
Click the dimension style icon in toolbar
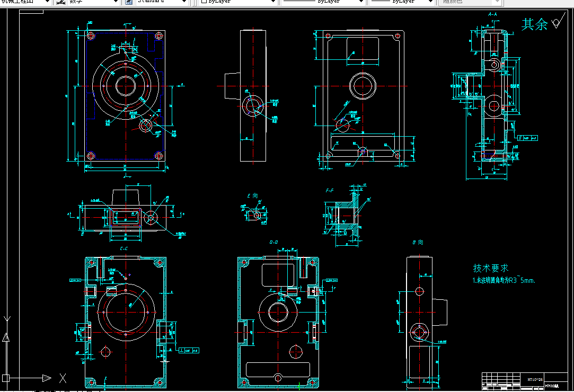point(61,2)
